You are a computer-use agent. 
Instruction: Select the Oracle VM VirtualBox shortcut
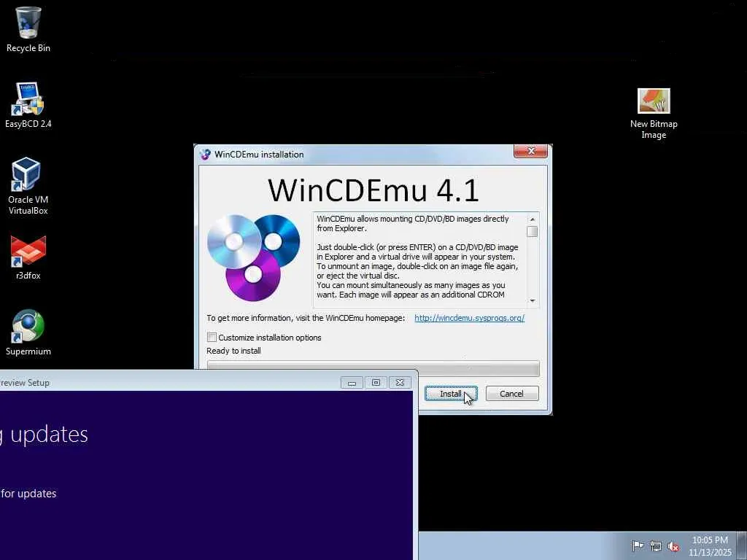point(28,186)
